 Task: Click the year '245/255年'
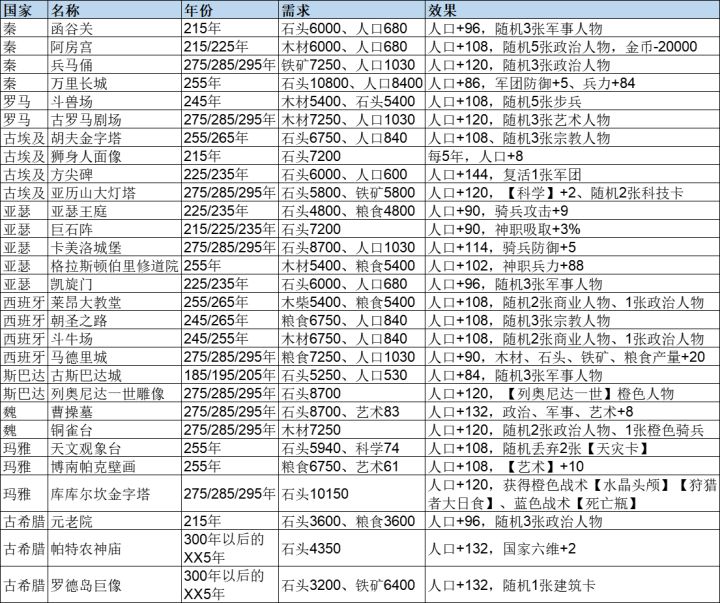click(x=230, y=339)
